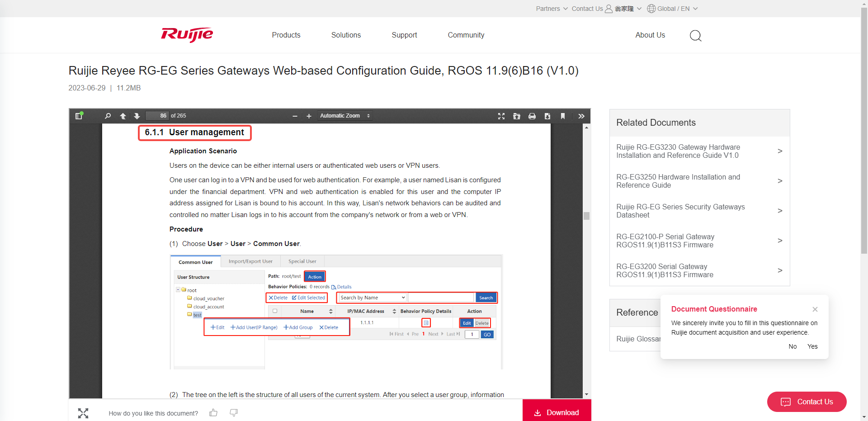Expand document viewer to fullscreen

click(x=83, y=413)
